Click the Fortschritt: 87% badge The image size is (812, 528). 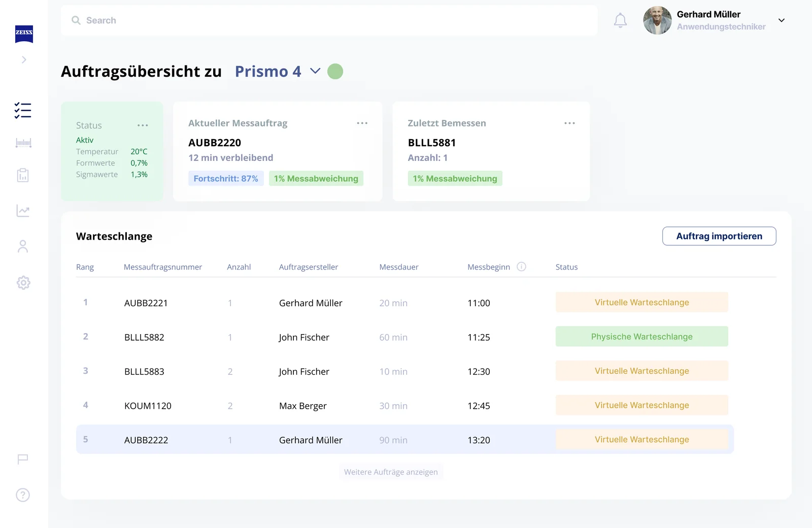pyautogui.click(x=226, y=179)
